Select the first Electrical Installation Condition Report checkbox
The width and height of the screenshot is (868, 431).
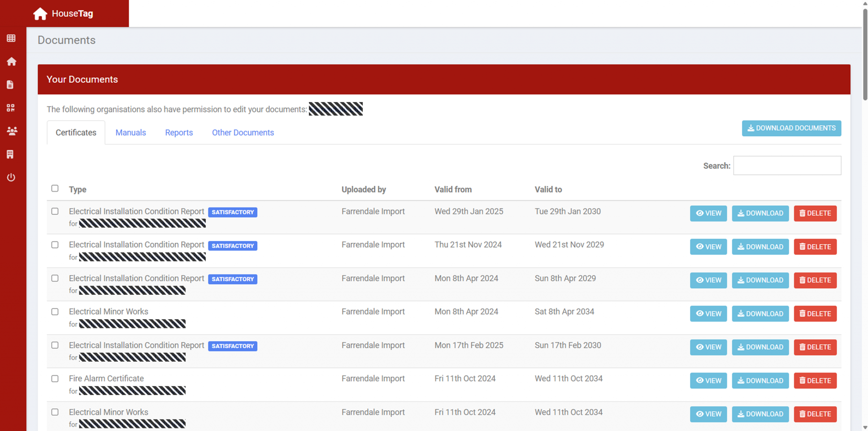click(55, 211)
